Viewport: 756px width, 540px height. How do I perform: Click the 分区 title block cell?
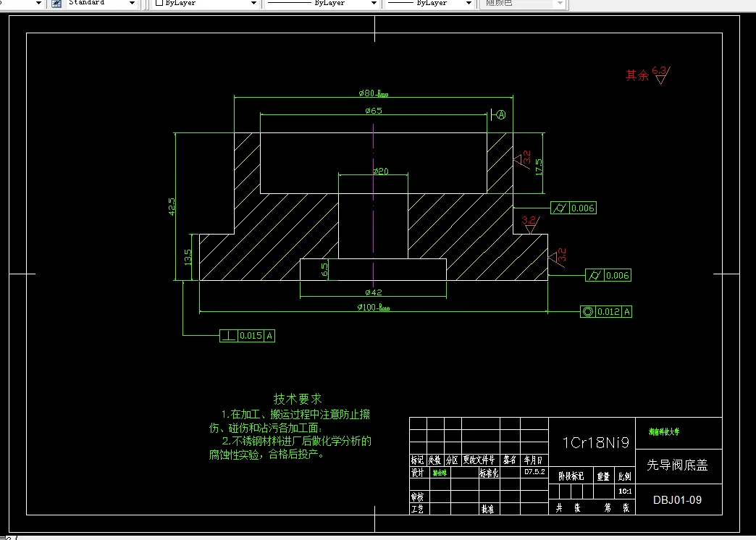(453, 460)
